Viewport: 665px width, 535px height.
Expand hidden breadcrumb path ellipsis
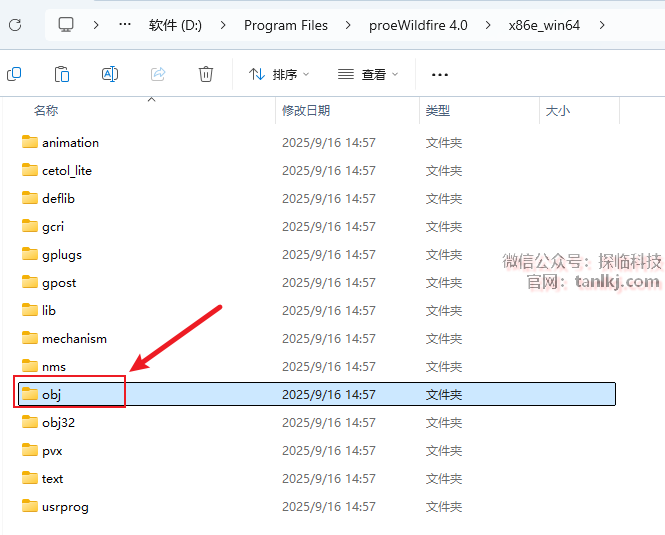[124, 25]
